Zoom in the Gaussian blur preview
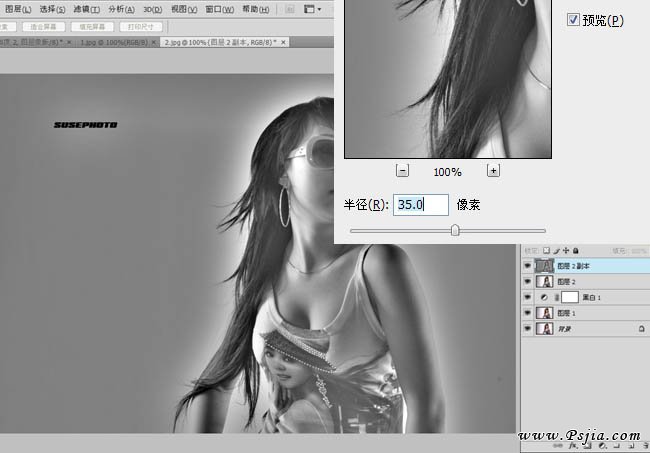Image resolution: width=650 pixels, height=453 pixels. [x=493, y=171]
